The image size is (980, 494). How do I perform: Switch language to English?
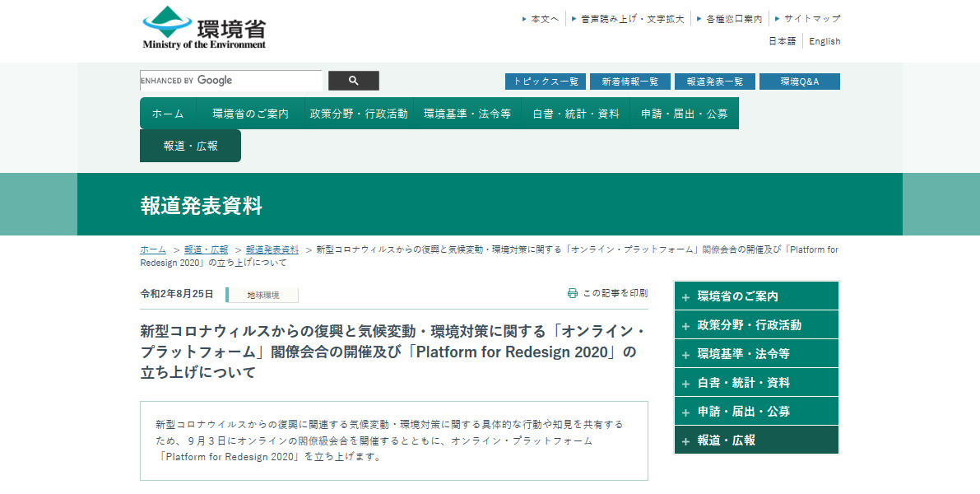(x=824, y=41)
